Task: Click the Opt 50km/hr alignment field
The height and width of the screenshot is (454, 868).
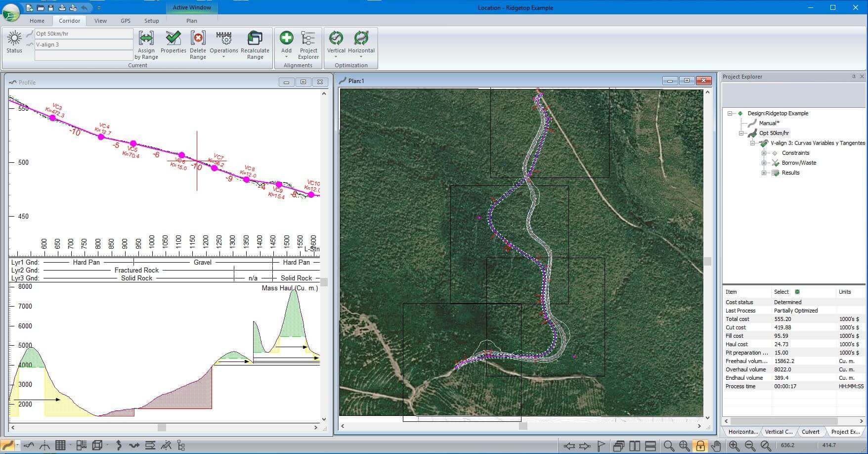Action: tap(83, 34)
